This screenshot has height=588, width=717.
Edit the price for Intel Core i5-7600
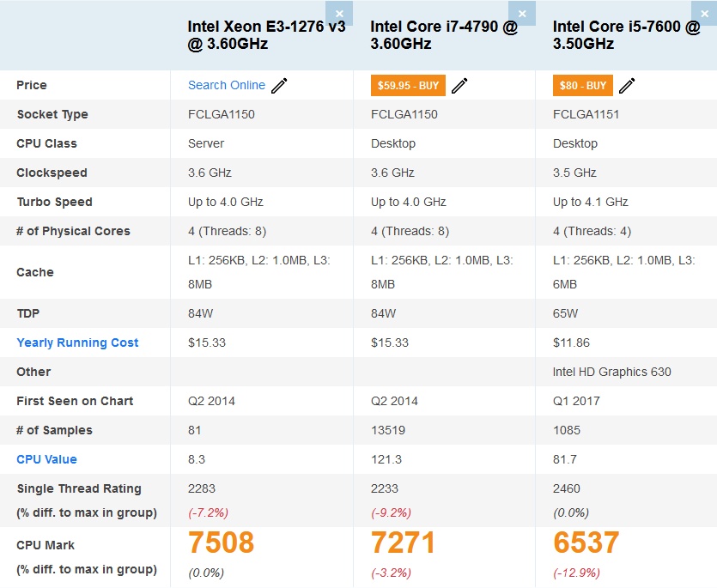pyautogui.click(x=626, y=85)
